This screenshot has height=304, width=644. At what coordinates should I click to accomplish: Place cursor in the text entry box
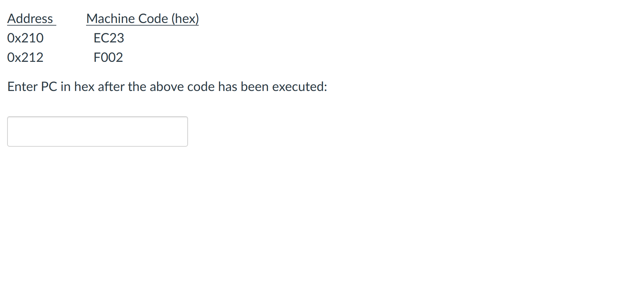coord(97,131)
